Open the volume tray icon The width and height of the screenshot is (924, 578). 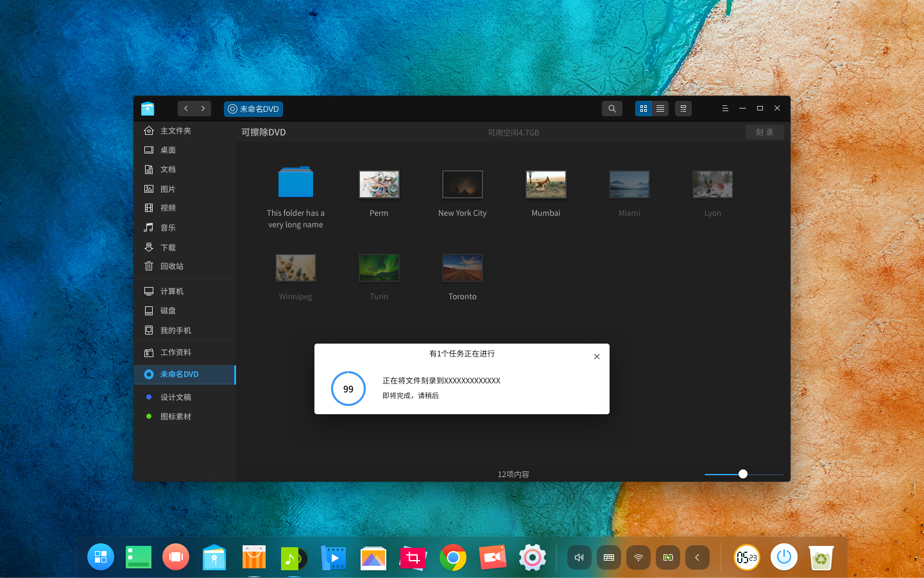pos(579,557)
